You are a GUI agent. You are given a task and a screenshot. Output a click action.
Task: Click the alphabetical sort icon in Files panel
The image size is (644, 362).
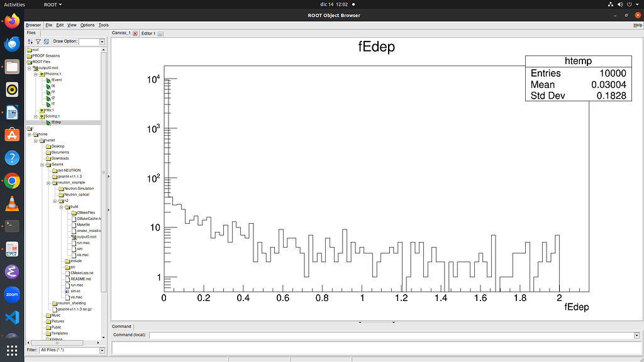pyautogui.click(x=29, y=41)
